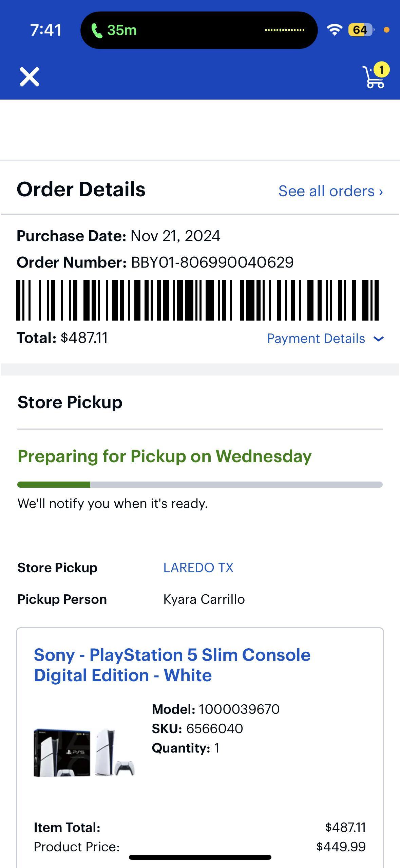The image size is (400, 868).
Task: Open the See all orders link
Action: coord(330,191)
